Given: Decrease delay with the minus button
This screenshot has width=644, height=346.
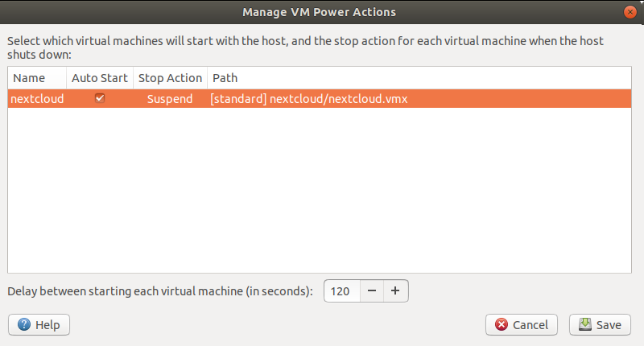Looking at the screenshot, I should (372, 290).
